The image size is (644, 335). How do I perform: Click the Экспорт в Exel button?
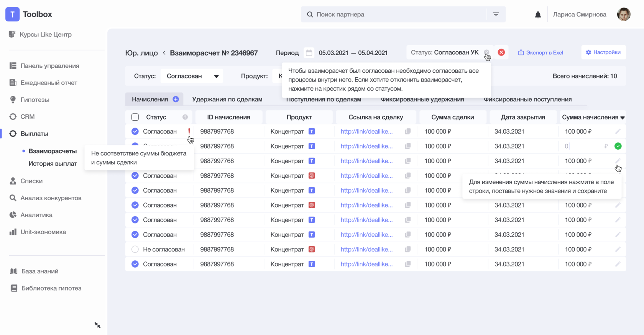click(540, 52)
